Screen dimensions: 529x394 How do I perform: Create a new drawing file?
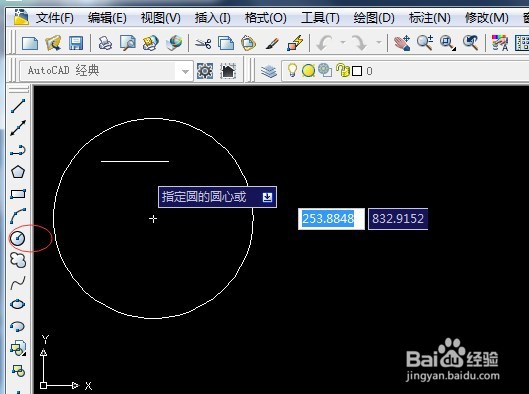30,43
